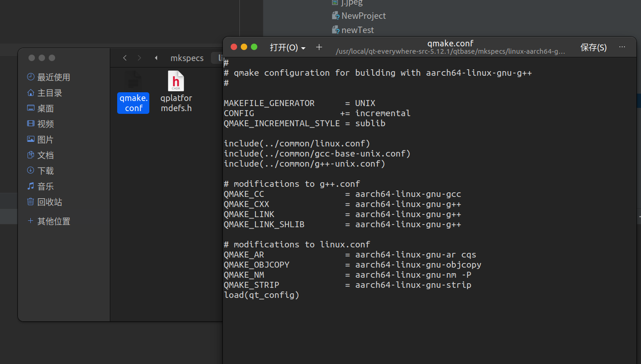Open 文档 in the sidebar
The width and height of the screenshot is (641, 364).
tap(40, 155)
